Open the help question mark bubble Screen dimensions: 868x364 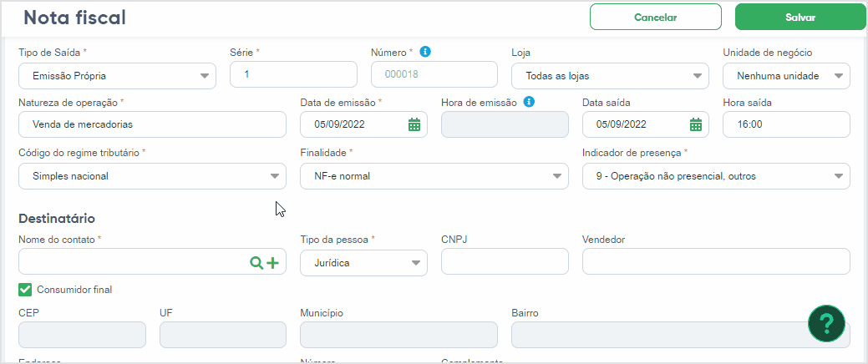(826, 322)
